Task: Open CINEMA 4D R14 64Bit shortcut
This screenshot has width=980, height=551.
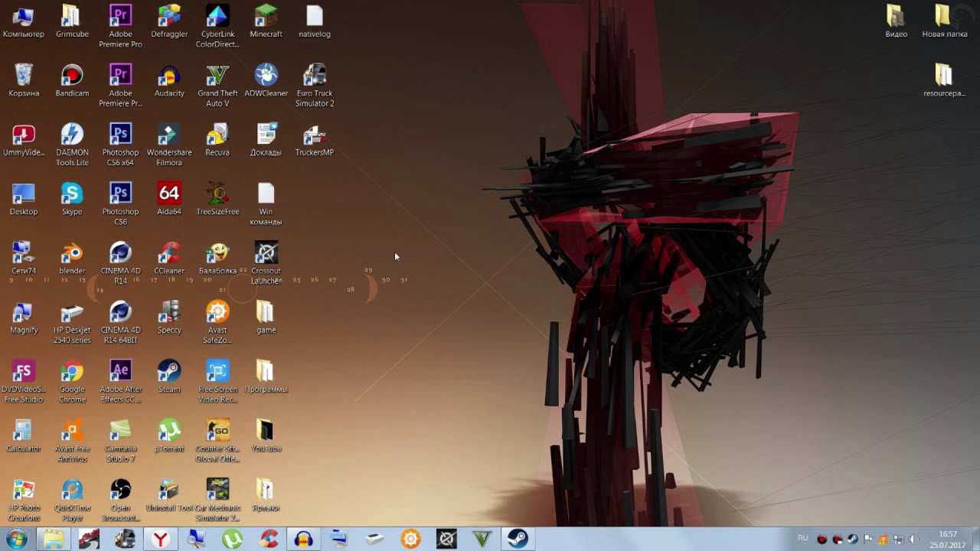Action: pyautogui.click(x=120, y=323)
